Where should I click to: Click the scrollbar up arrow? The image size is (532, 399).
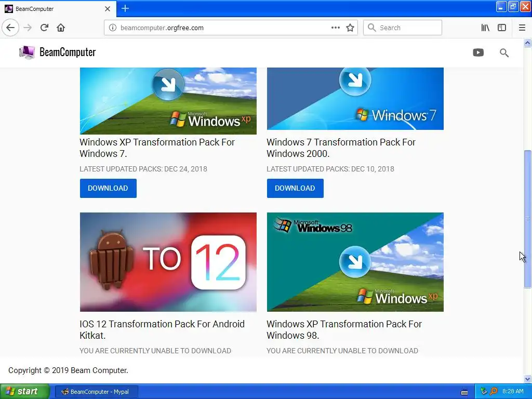point(527,43)
